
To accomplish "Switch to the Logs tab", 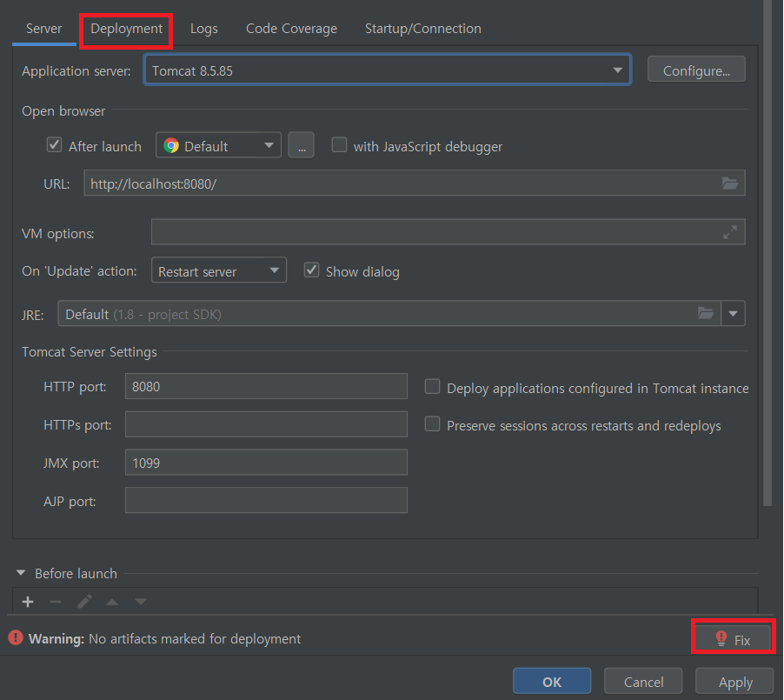I will click(x=203, y=28).
